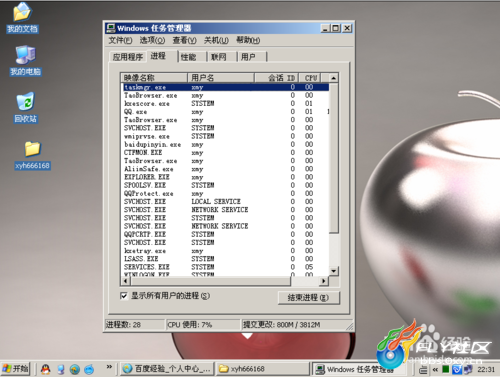
Task: Select the wmiprvse.exe process row
Action: [225, 136]
